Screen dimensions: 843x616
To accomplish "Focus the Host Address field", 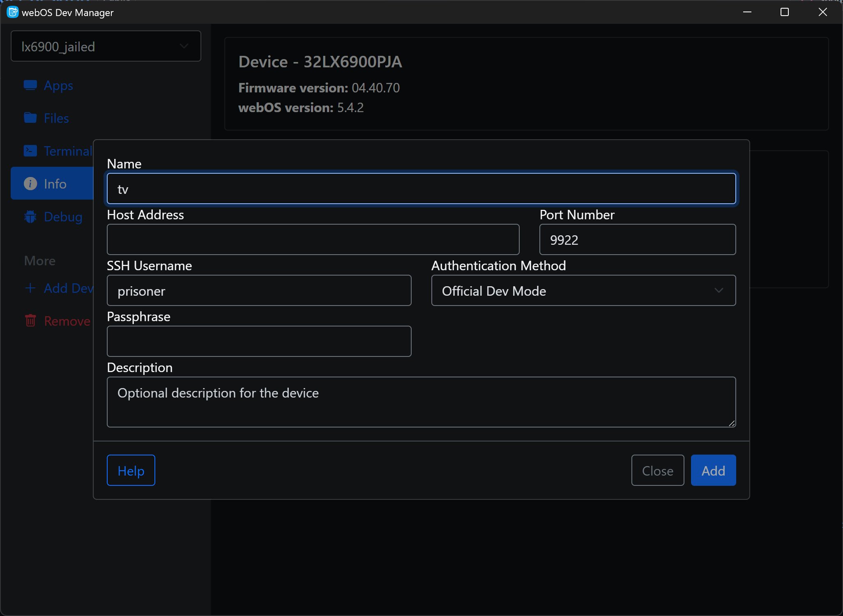I will tap(313, 239).
